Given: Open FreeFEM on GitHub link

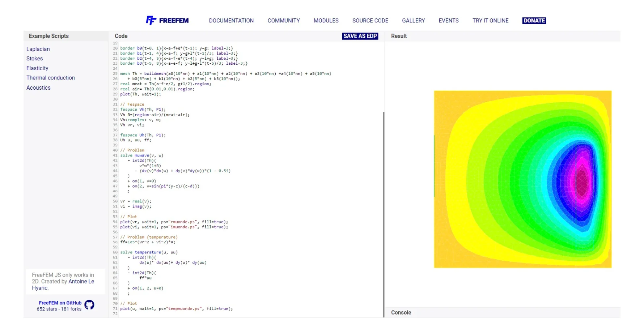Looking at the screenshot, I should pyautogui.click(x=60, y=303).
